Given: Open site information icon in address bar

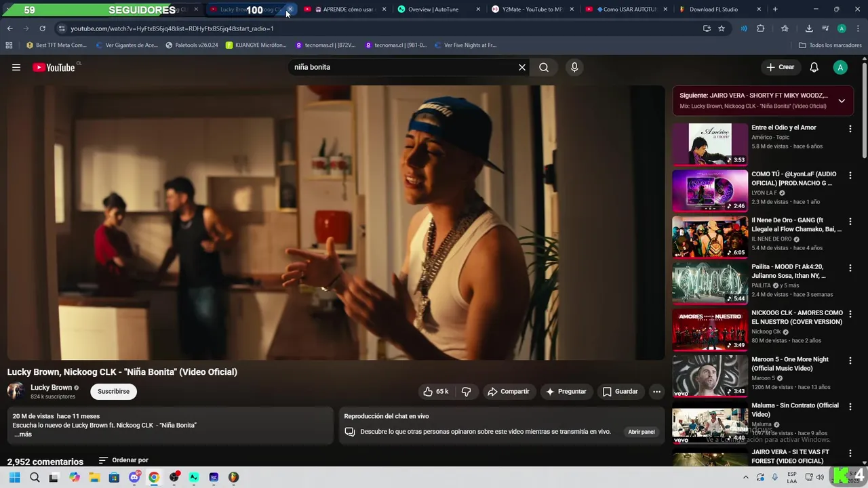Looking at the screenshot, I should [62, 28].
